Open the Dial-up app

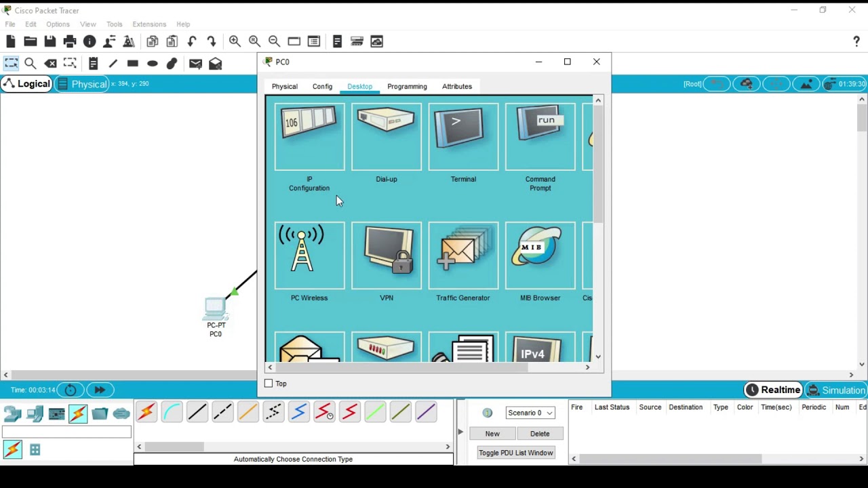(387, 138)
